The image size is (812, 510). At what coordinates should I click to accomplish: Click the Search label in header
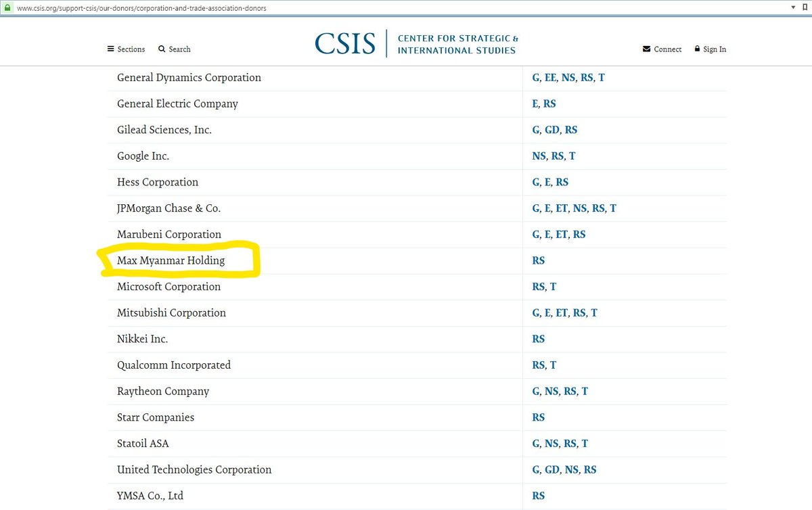179,49
